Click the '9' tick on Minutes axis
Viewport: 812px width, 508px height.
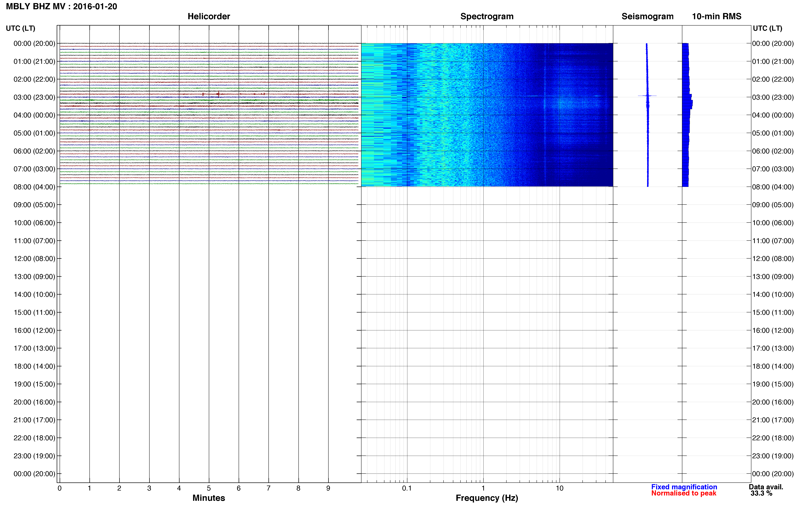328,488
